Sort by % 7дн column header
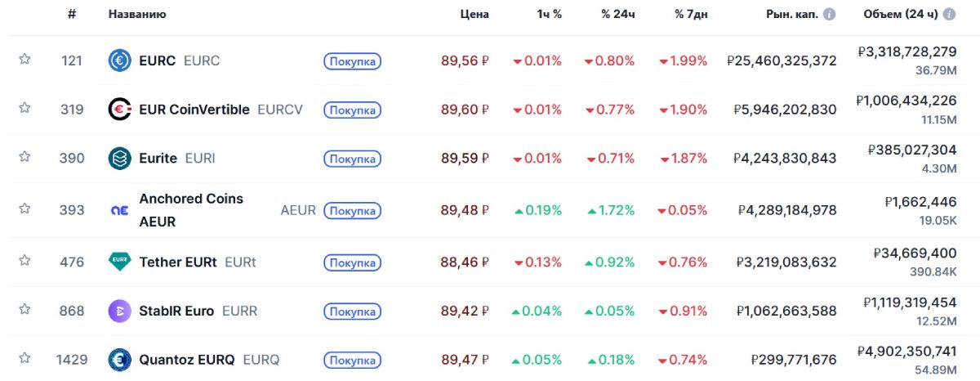The width and height of the screenshot is (980, 381). click(x=691, y=14)
